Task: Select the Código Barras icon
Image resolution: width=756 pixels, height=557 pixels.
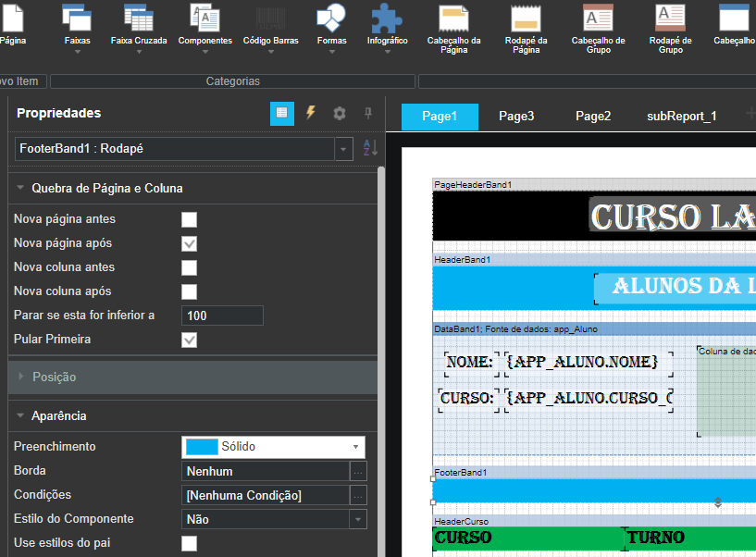Action: (270, 18)
